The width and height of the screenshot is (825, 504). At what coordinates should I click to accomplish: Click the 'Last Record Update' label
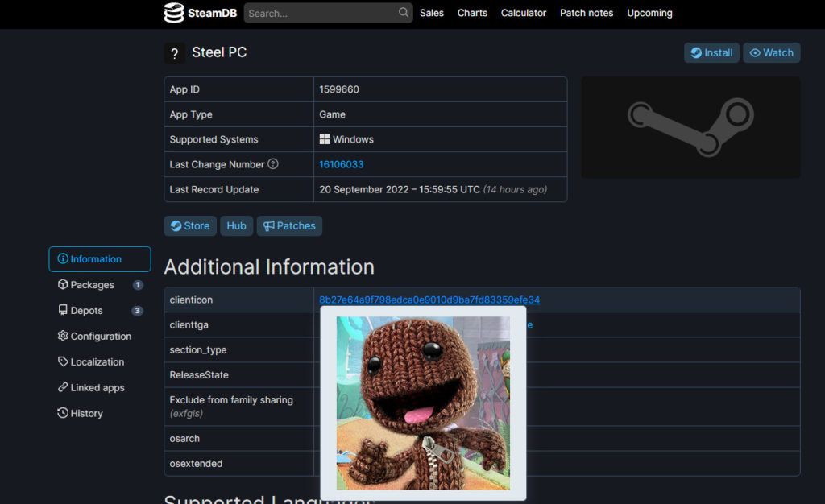tap(214, 190)
